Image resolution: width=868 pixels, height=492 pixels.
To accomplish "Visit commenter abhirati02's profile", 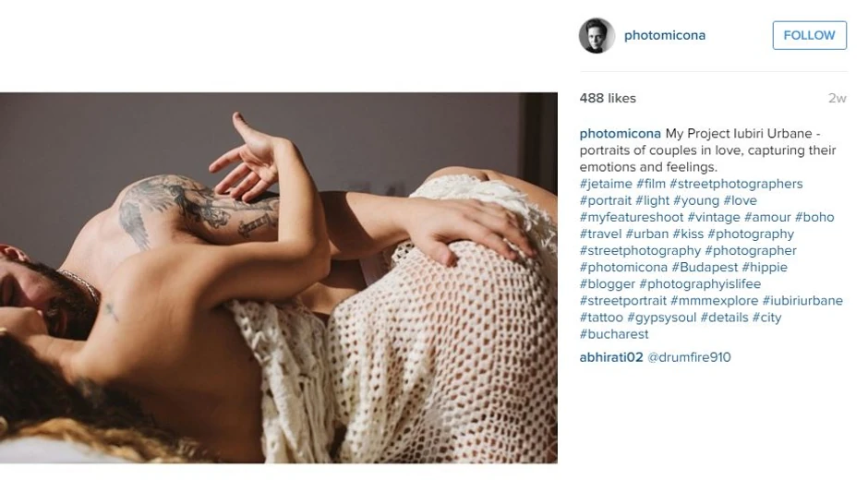I will pos(611,357).
